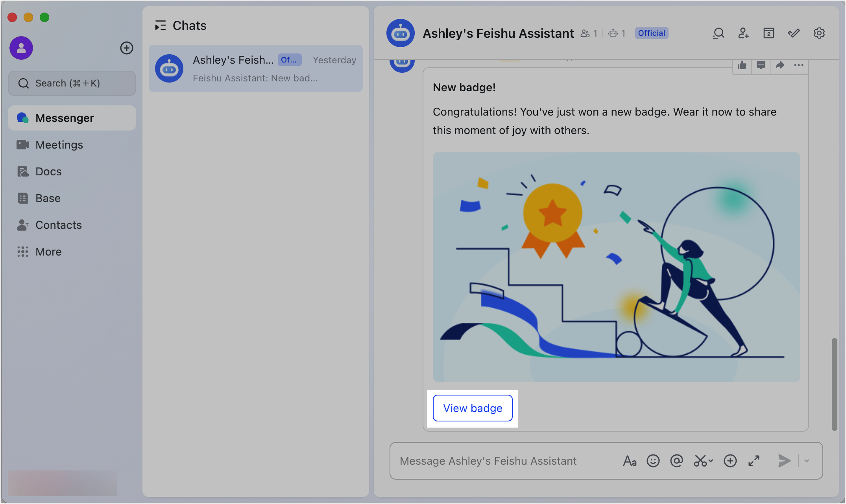Open more message actions ellipsis menu
The width and height of the screenshot is (846, 504).
799,65
